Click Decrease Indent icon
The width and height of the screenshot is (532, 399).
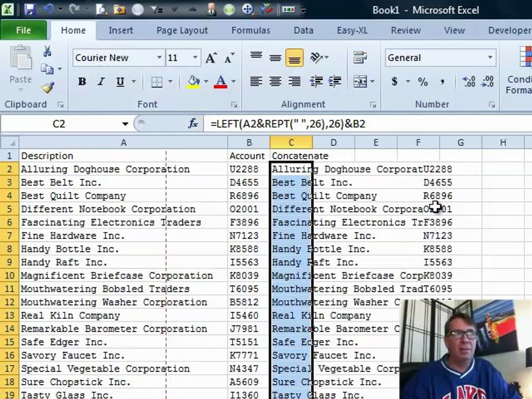[x=316, y=82]
